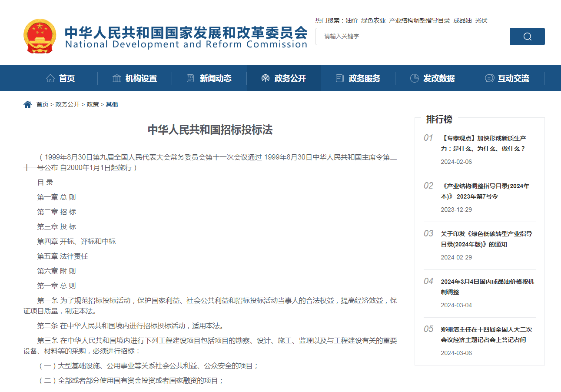Click the date 2023-12-29
This screenshot has width=561, height=392.
coord(456,209)
